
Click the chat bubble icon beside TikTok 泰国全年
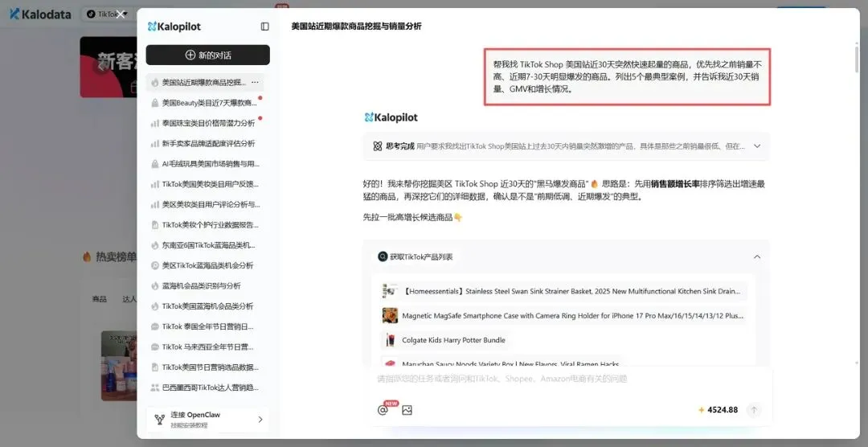[x=155, y=326]
